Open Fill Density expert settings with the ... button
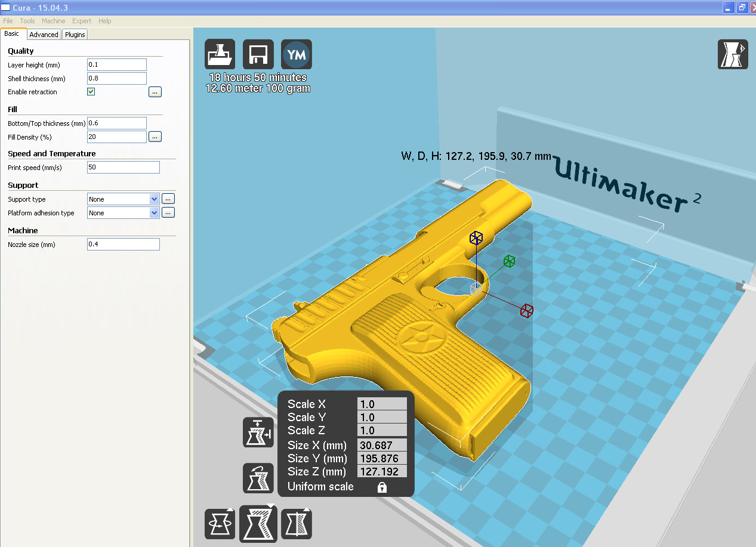756x547 pixels. tap(155, 136)
